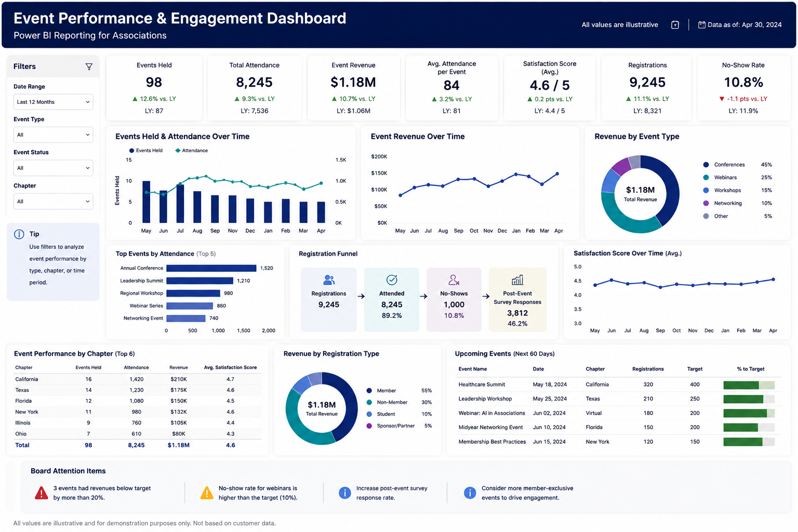Open the Date Range dropdown
Screen dimensions: 798x532
tap(53, 102)
